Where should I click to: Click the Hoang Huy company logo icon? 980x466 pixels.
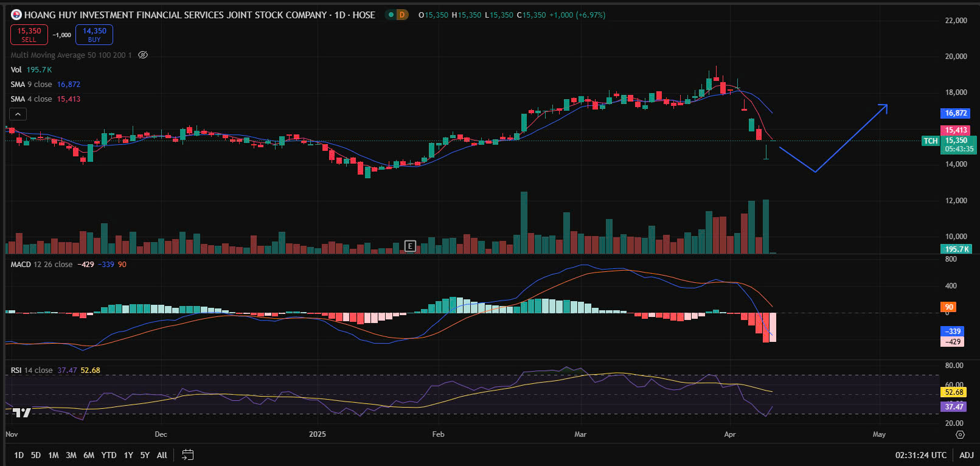click(16, 15)
